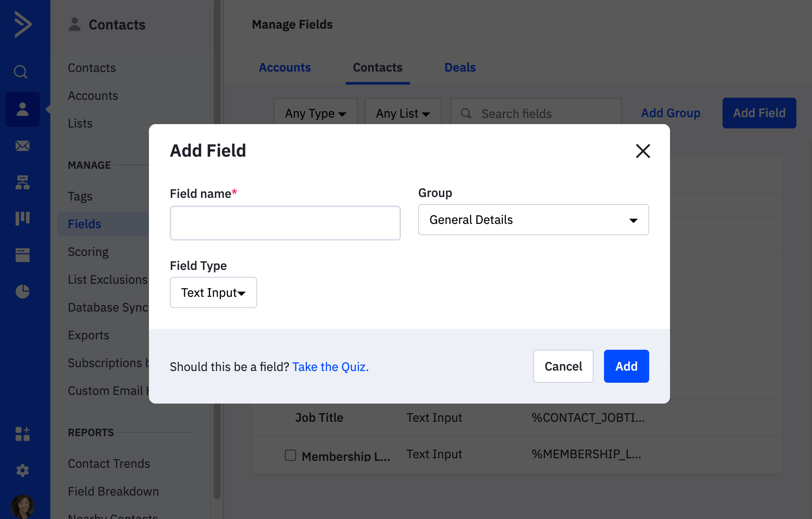812x519 pixels.
Task: Open the Reports pie chart icon
Action: 22,291
